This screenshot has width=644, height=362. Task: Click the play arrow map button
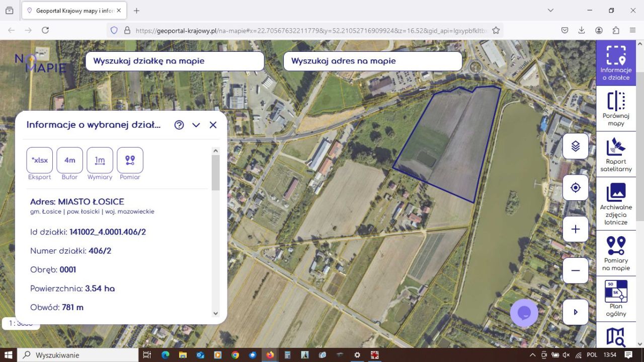pyautogui.click(x=576, y=312)
